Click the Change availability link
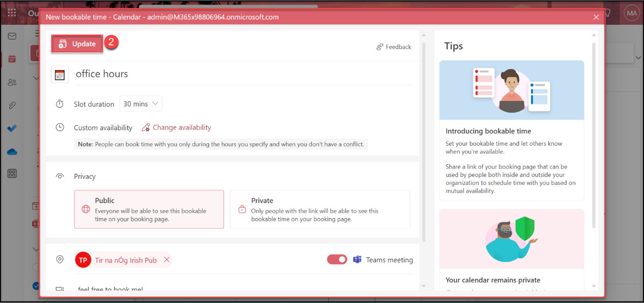Screen dimensions: 644x303 pyautogui.click(x=182, y=127)
